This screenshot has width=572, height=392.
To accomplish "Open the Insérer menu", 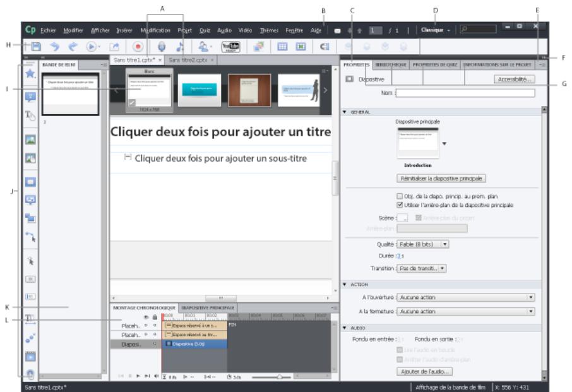I will [124, 30].
